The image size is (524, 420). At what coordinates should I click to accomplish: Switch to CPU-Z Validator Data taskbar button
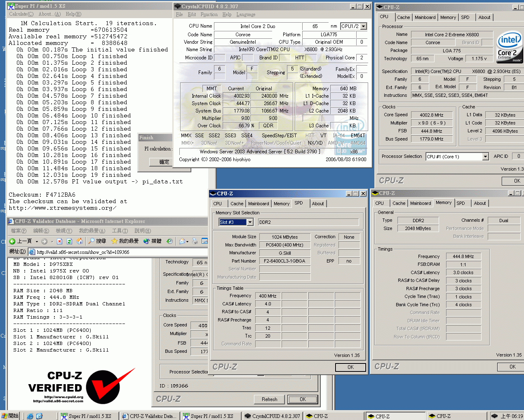[149, 416]
